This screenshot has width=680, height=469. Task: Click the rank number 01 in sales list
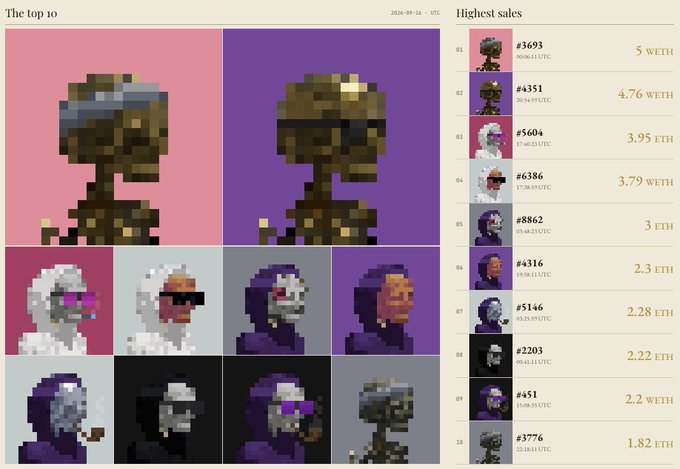pyautogui.click(x=459, y=50)
